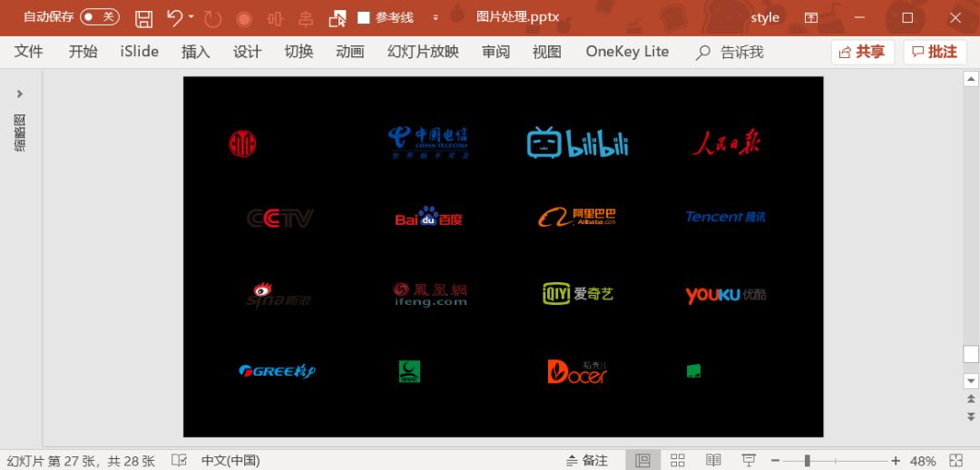Select the CCTV logo
This screenshot has width=980, height=470.
click(x=280, y=218)
